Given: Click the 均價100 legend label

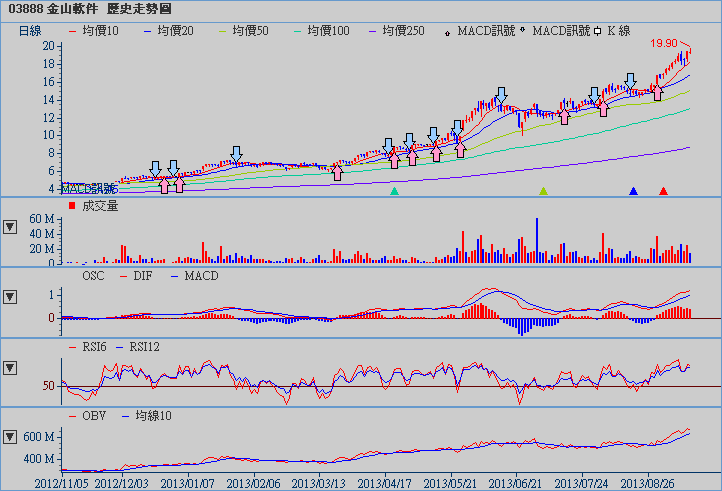Looking at the screenshot, I should 326,31.
